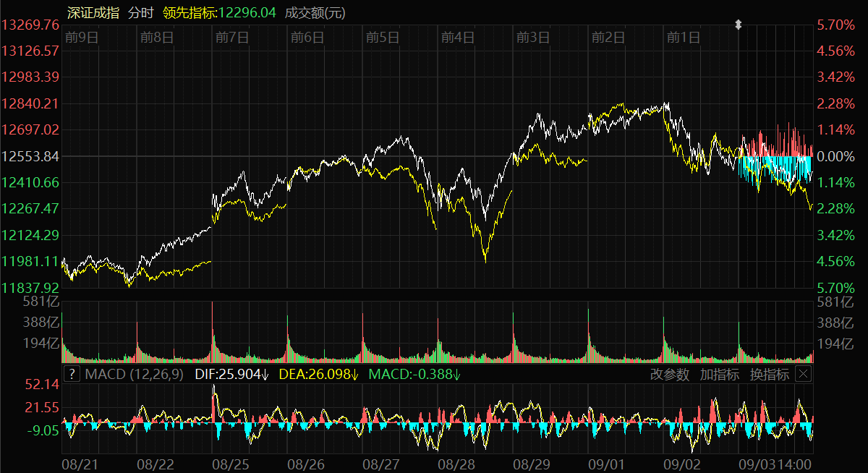Screen dimensions: 868x473
Task: Click the 12840.21 price axis label
Action: [x=30, y=103]
